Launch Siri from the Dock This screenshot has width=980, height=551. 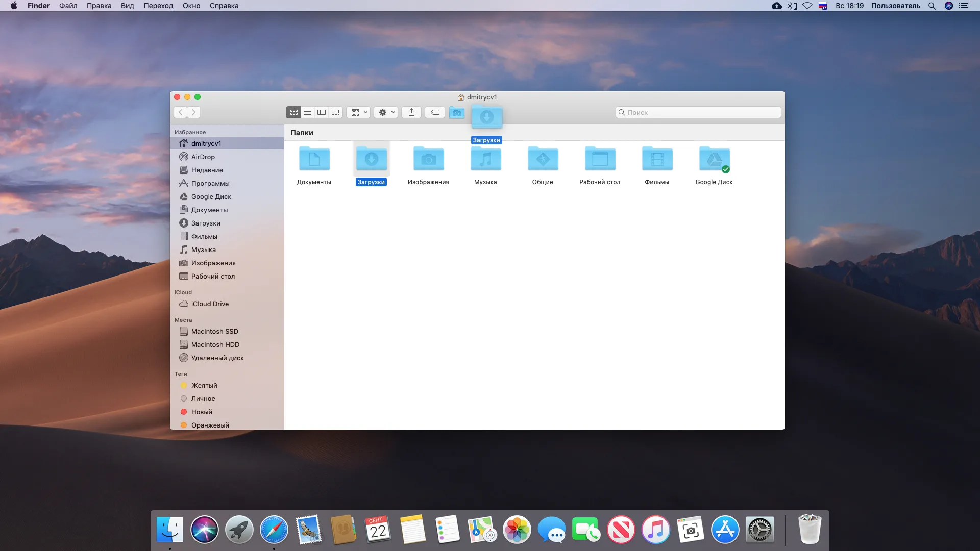[x=204, y=530]
